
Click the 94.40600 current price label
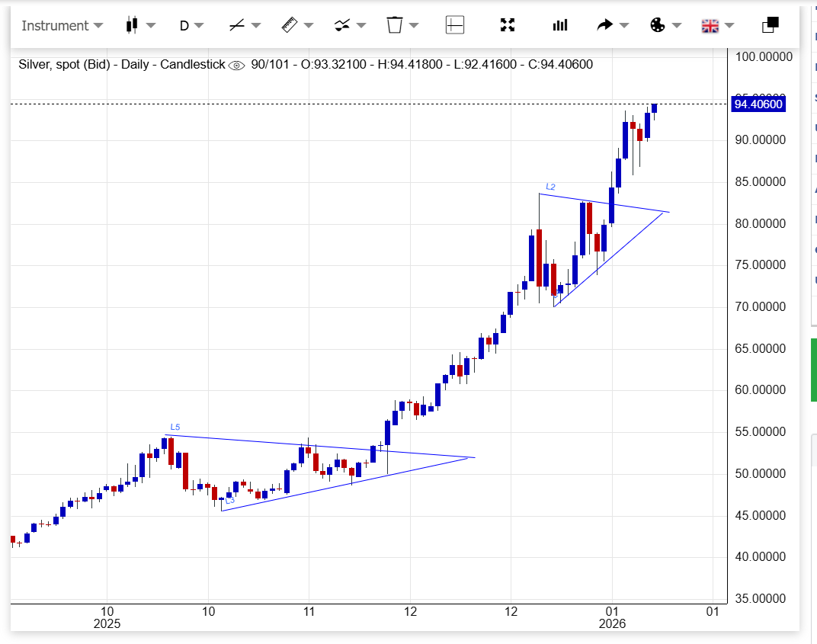tap(757, 104)
